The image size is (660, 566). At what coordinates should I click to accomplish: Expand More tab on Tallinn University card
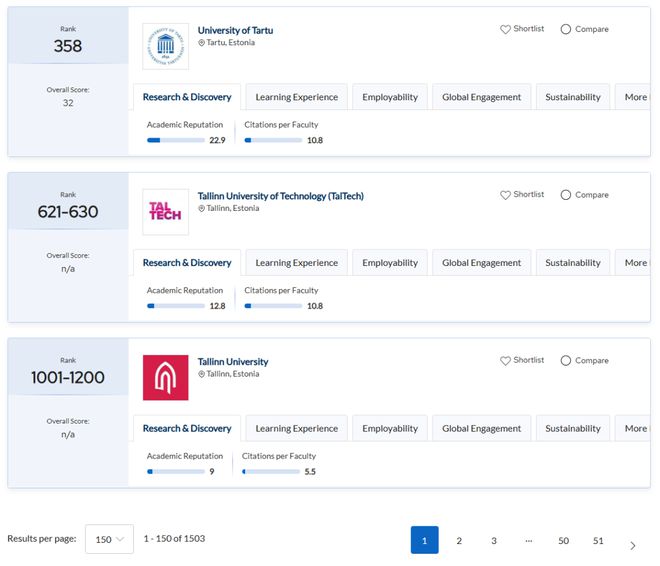point(633,428)
